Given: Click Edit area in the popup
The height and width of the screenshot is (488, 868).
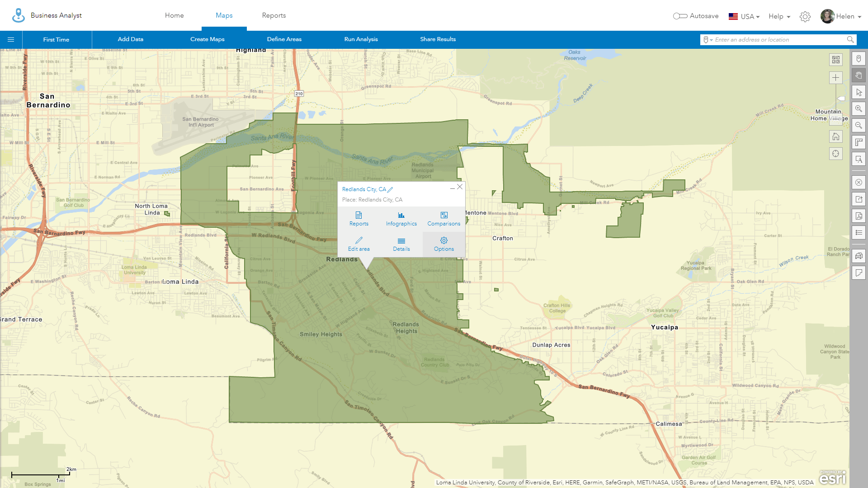Looking at the screenshot, I should (x=359, y=244).
